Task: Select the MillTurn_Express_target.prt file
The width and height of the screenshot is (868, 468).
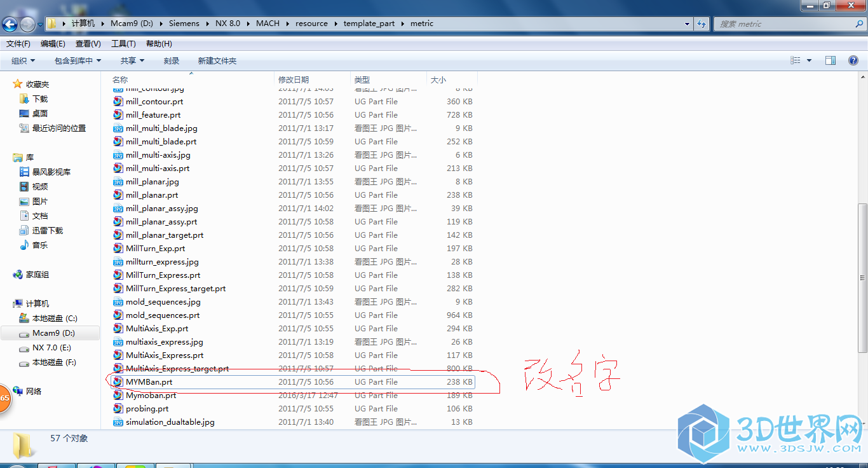Action: click(x=175, y=288)
